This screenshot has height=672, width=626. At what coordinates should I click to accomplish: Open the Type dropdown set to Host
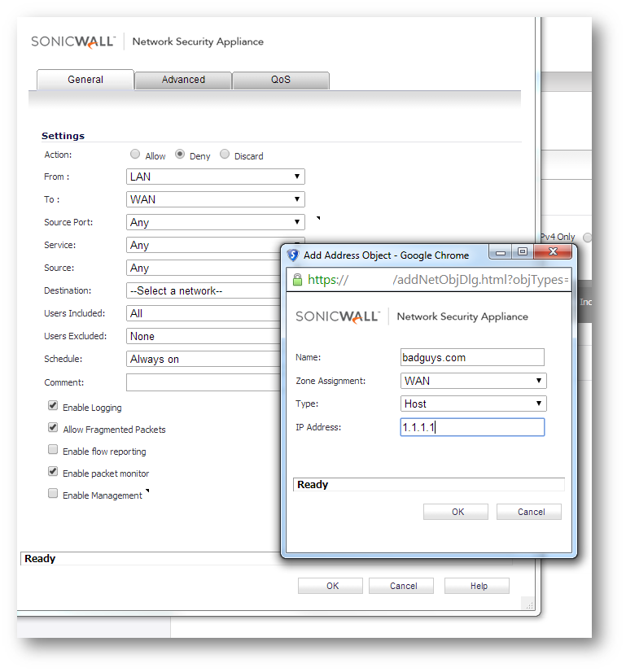(x=473, y=404)
